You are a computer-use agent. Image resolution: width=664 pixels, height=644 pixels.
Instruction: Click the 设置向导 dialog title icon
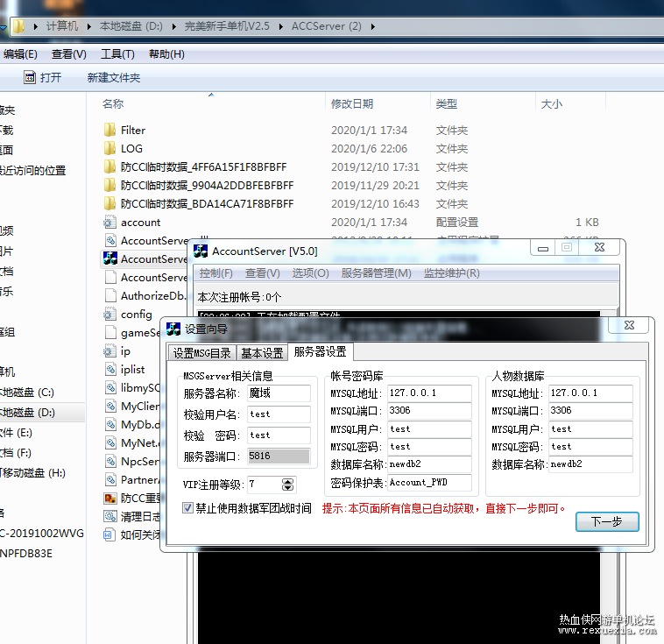point(173,329)
